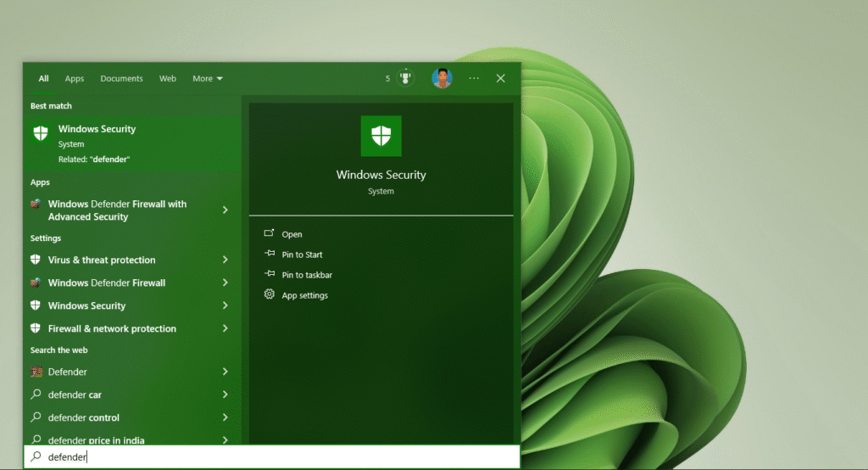Switch to the All tab

44,79
